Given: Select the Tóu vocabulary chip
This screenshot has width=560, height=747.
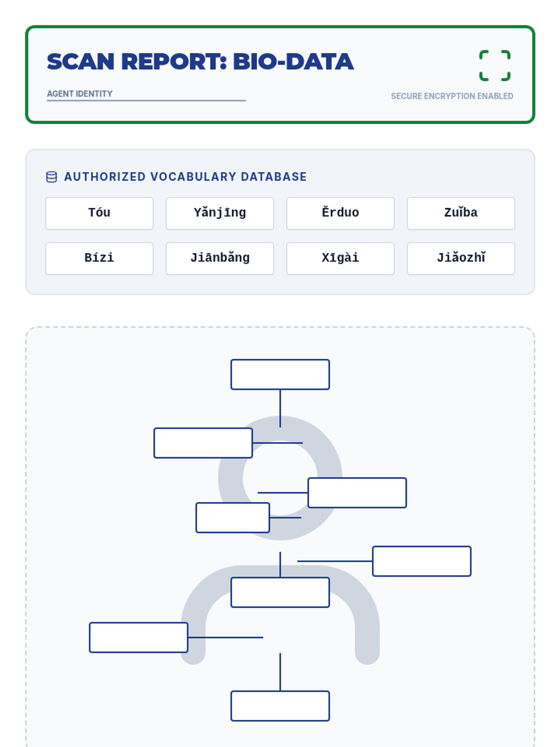Looking at the screenshot, I should pyautogui.click(x=99, y=213).
